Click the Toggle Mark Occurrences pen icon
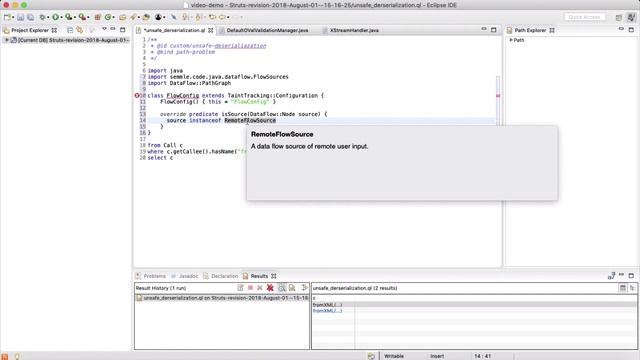 coord(174,17)
